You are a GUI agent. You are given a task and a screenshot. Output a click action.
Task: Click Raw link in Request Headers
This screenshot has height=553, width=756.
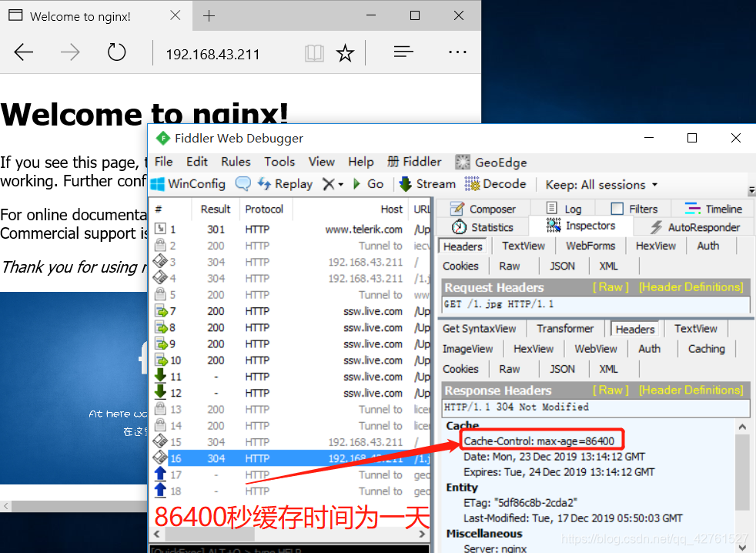(610, 287)
